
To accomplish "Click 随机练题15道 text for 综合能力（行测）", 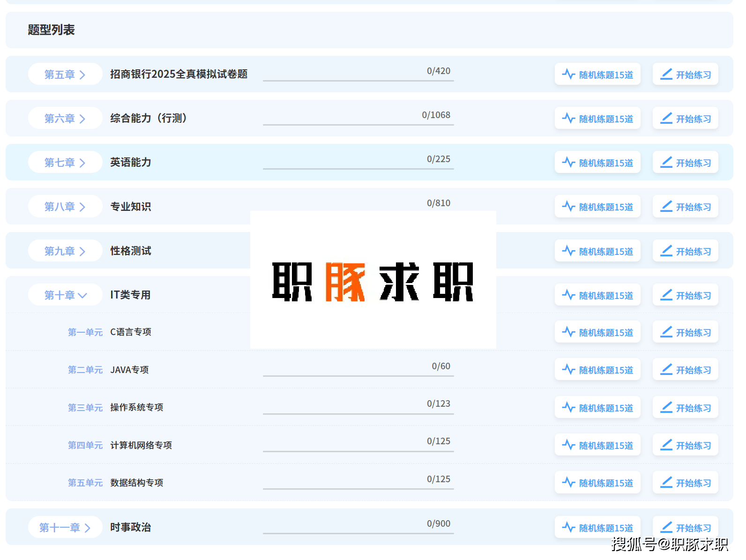I will coord(606,119).
